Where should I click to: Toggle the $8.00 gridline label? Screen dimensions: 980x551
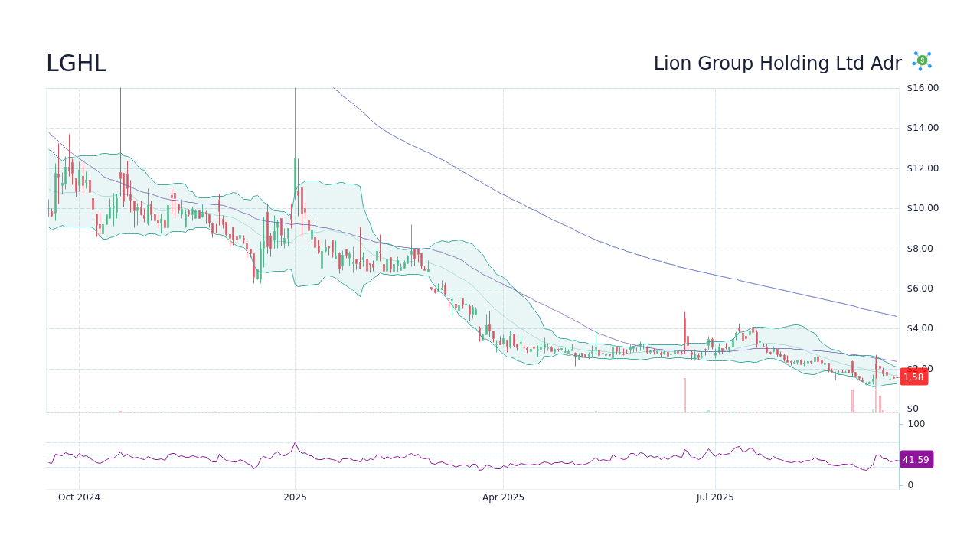pyautogui.click(x=918, y=248)
